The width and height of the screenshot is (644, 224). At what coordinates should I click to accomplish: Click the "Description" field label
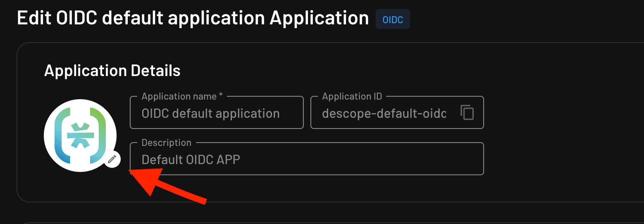pyautogui.click(x=166, y=143)
